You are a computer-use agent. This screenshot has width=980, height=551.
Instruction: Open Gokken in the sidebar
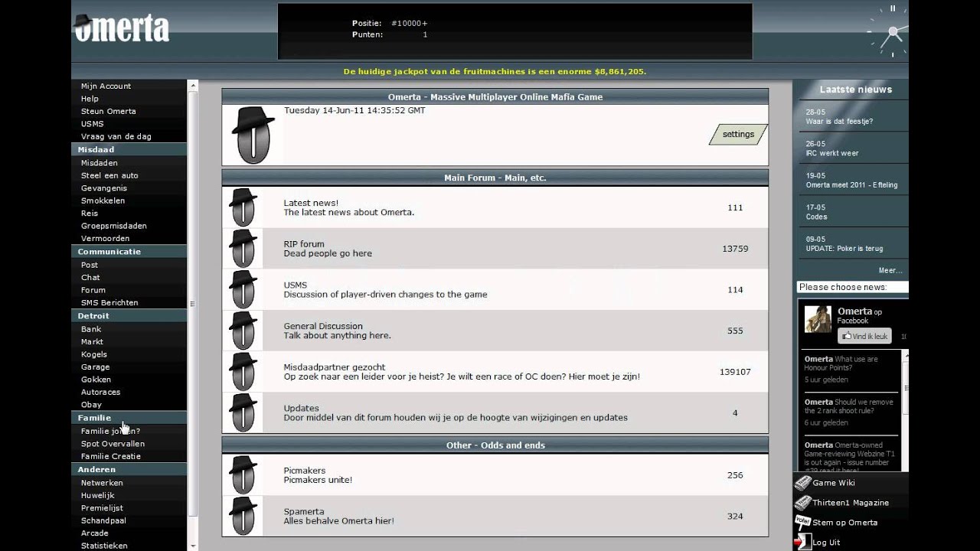point(96,380)
